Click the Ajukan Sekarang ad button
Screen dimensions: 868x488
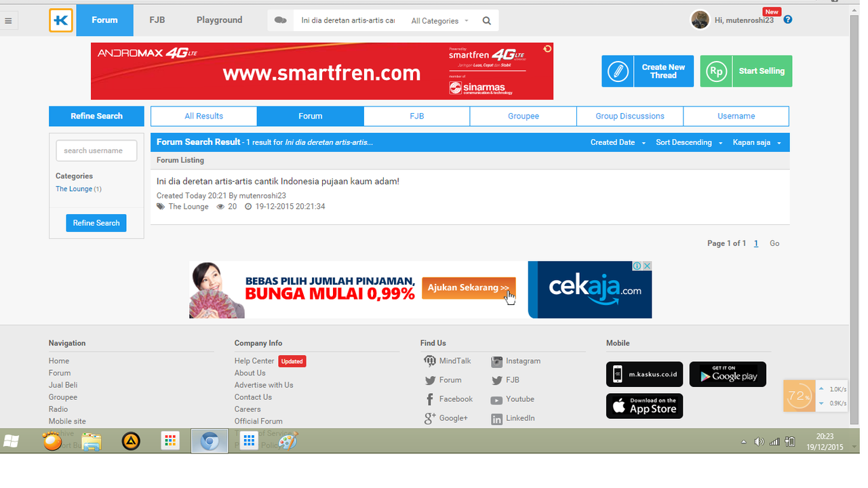click(469, 288)
